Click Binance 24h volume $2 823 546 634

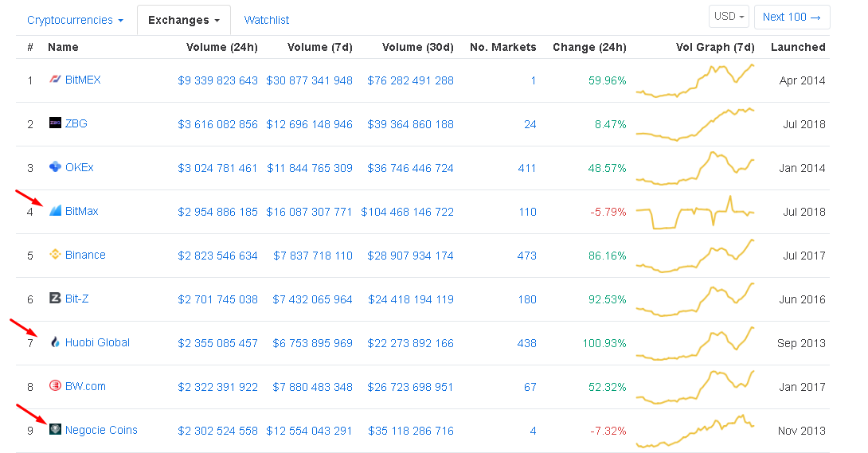pyautogui.click(x=217, y=256)
